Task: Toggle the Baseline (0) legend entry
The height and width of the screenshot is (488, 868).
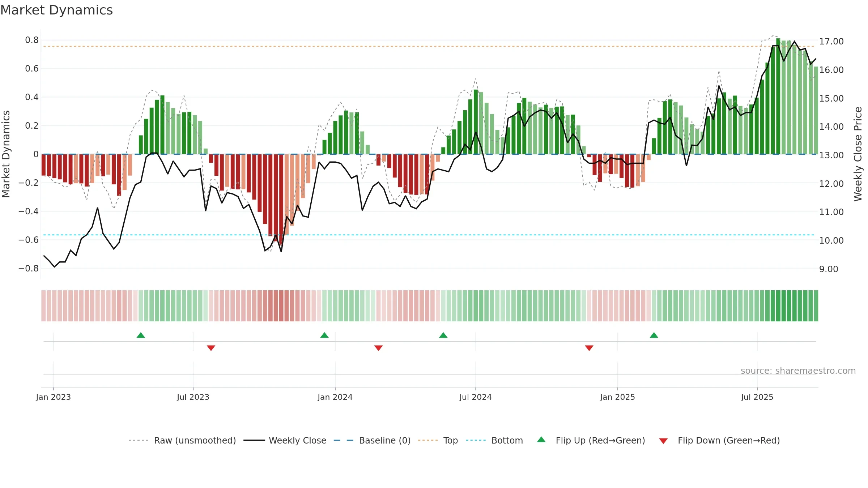Action: (372, 440)
